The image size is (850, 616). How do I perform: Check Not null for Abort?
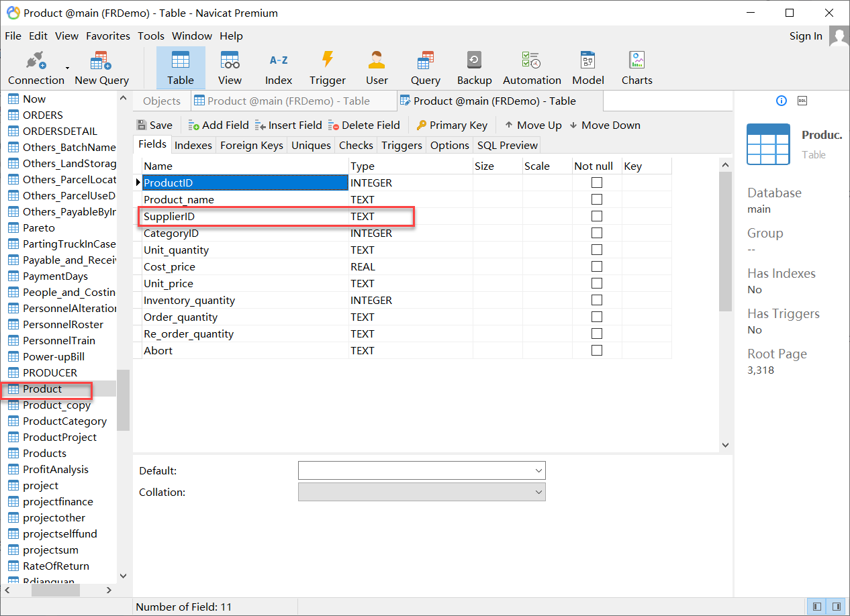pyautogui.click(x=597, y=350)
